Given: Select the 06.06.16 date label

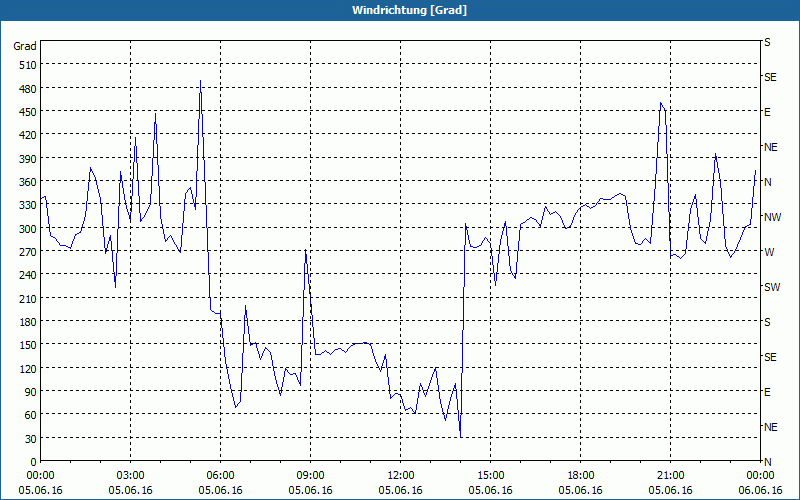Looking at the screenshot, I should pos(760,490).
